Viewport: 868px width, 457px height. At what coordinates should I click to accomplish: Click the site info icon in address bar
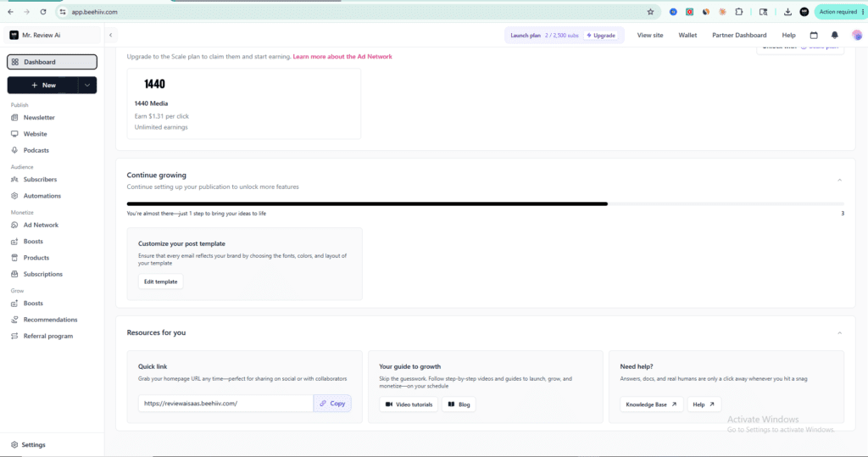63,12
